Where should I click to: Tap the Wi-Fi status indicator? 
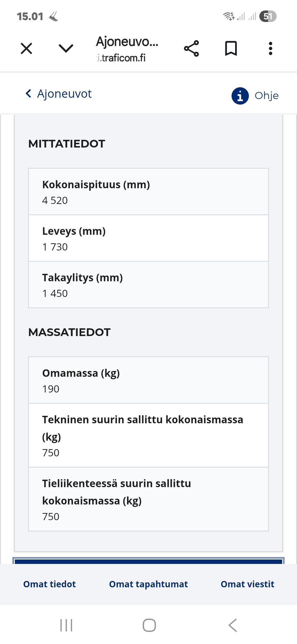click(x=228, y=16)
